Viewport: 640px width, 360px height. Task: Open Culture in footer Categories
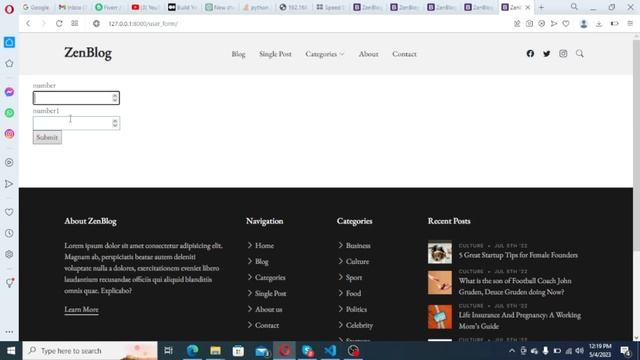pos(357,261)
